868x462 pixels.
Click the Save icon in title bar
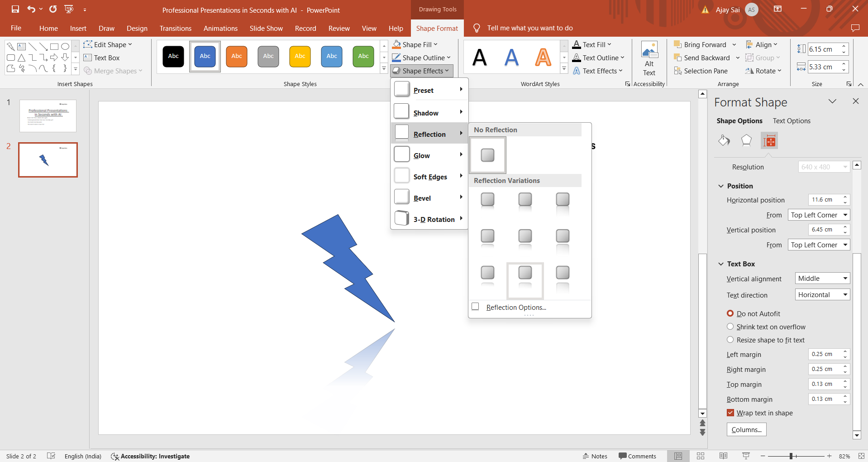click(x=15, y=9)
